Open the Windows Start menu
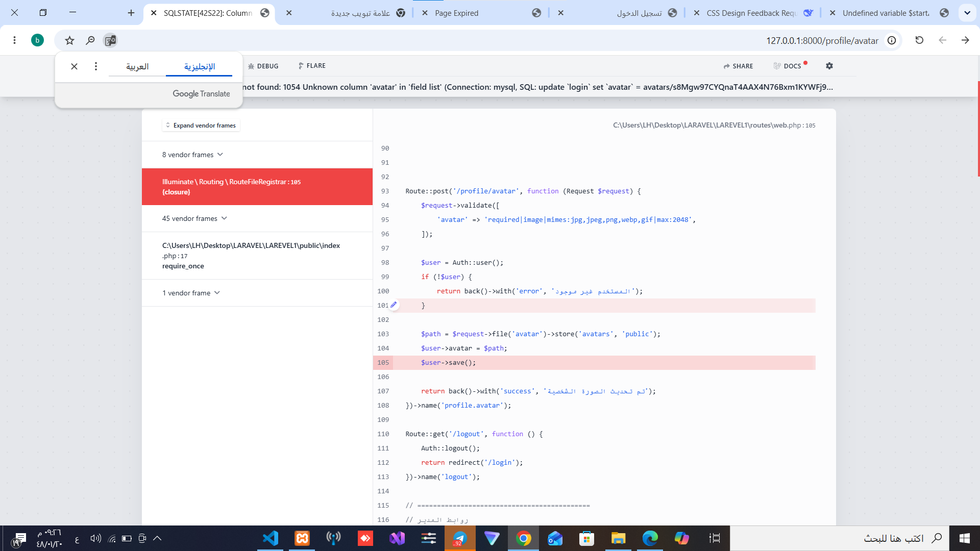Viewport: 980px width, 551px height. [x=964, y=538]
